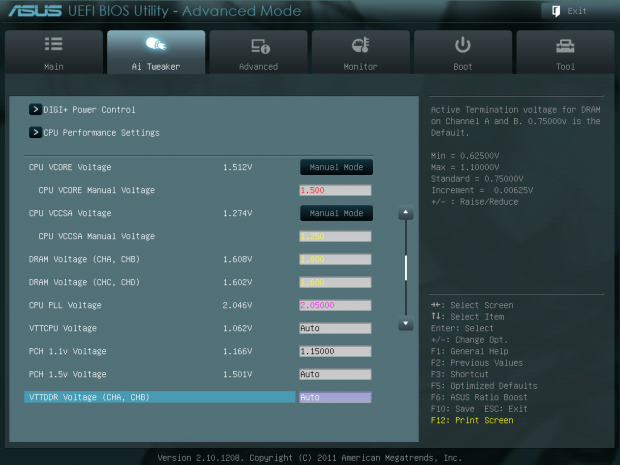
Task: Click the PCH 1.5v Voltage Auto field
Action: point(335,374)
